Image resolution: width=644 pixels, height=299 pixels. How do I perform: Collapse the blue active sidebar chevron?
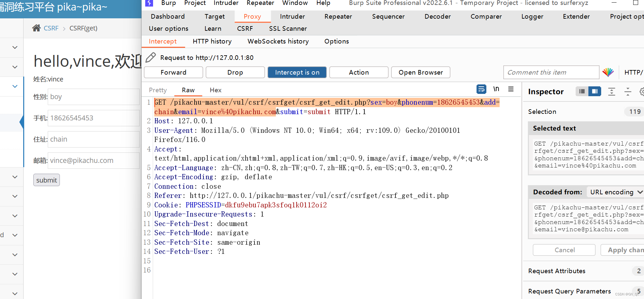click(15, 86)
